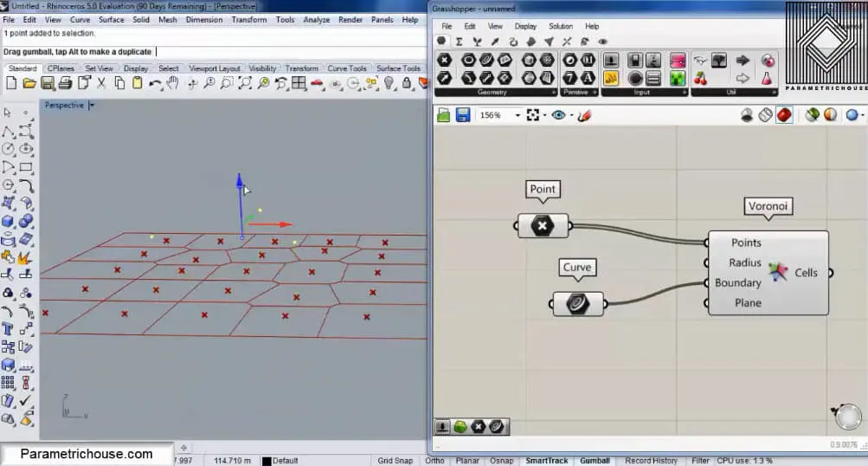The width and height of the screenshot is (868, 466).
Task: Click the Paste clipboard icon
Action: pos(137,84)
